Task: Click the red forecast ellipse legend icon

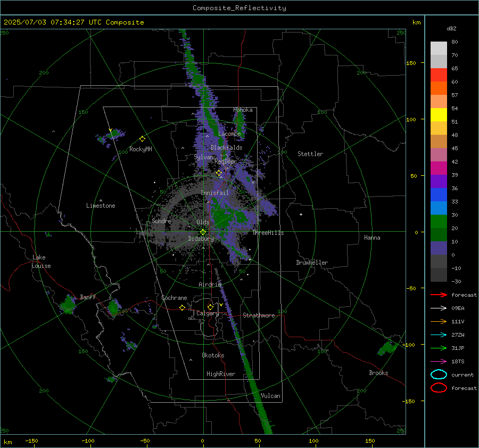Action: coord(439,388)
